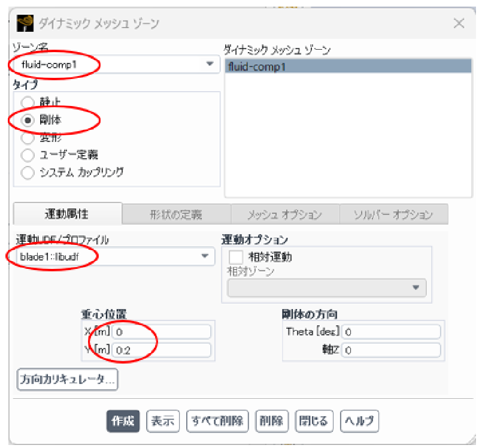Select the 静止 radio button

pyautogui.click(x=28, y=102)
